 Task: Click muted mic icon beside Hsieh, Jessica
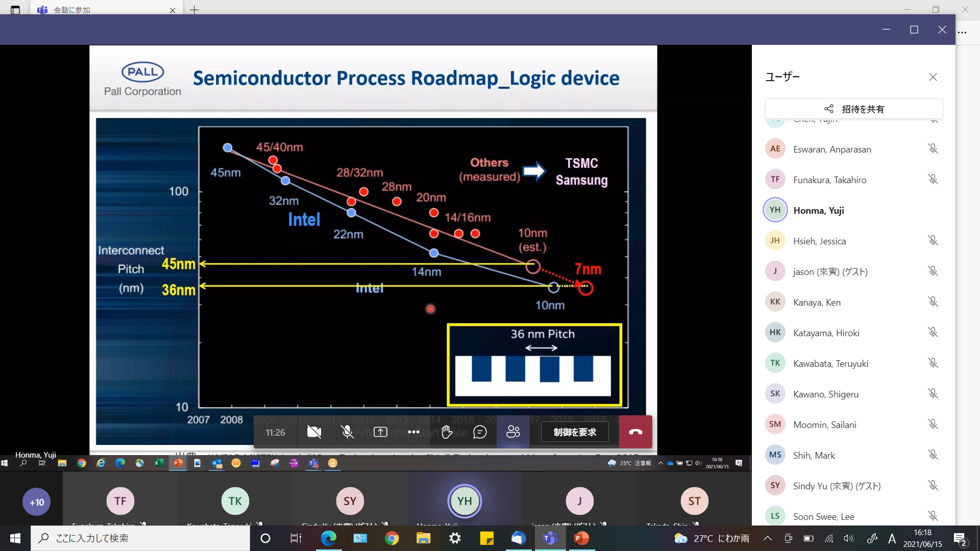coord(933,240)
